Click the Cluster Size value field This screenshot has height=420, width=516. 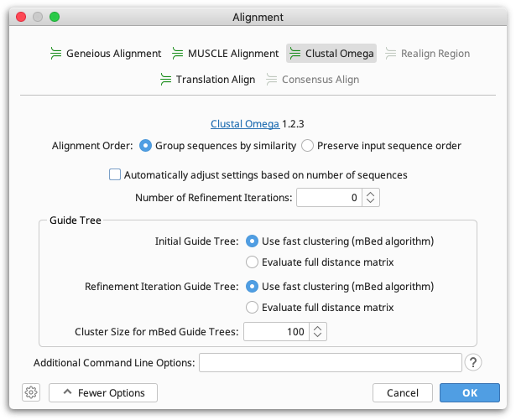click(x=276, y=331)
